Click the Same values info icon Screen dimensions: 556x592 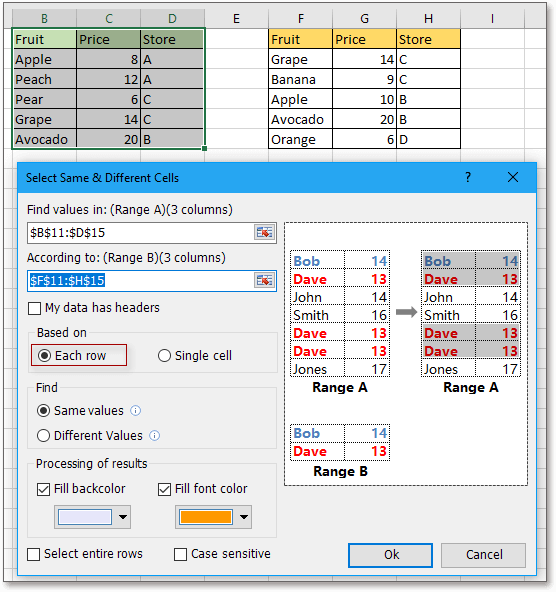click(136, 410)
